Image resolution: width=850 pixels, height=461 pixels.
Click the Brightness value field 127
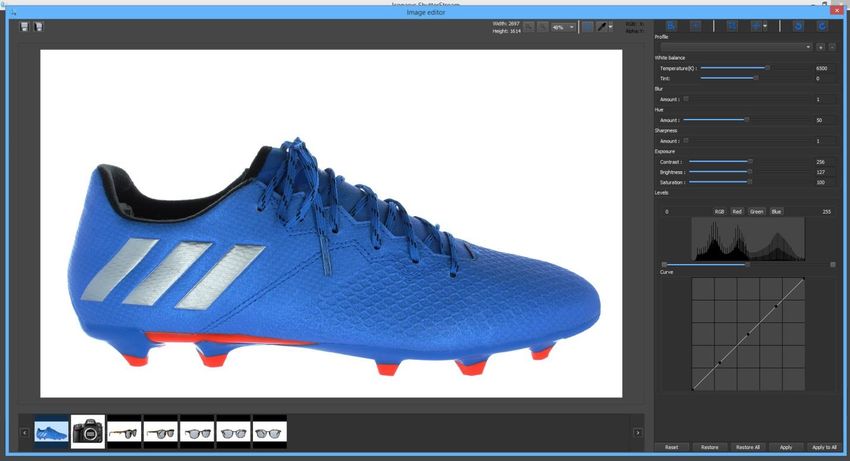click(824, 172)
